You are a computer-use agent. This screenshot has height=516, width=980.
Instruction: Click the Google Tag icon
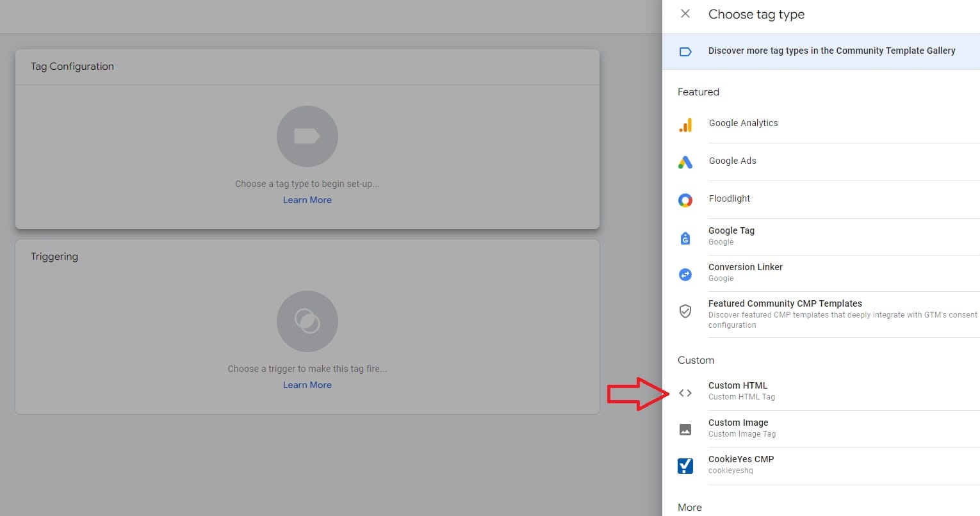click(x=685, y=238)
